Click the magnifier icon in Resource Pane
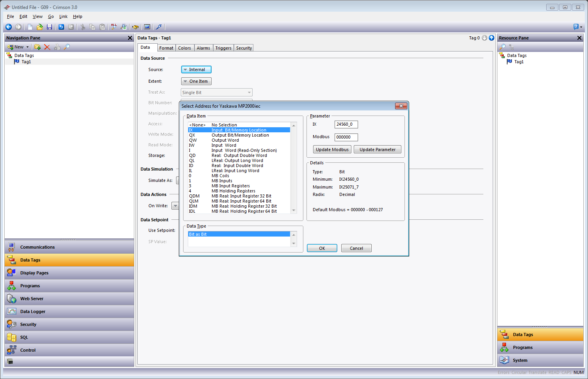This screenshot has width=588, height=379. pyautogui.click(x=502, y=47)
